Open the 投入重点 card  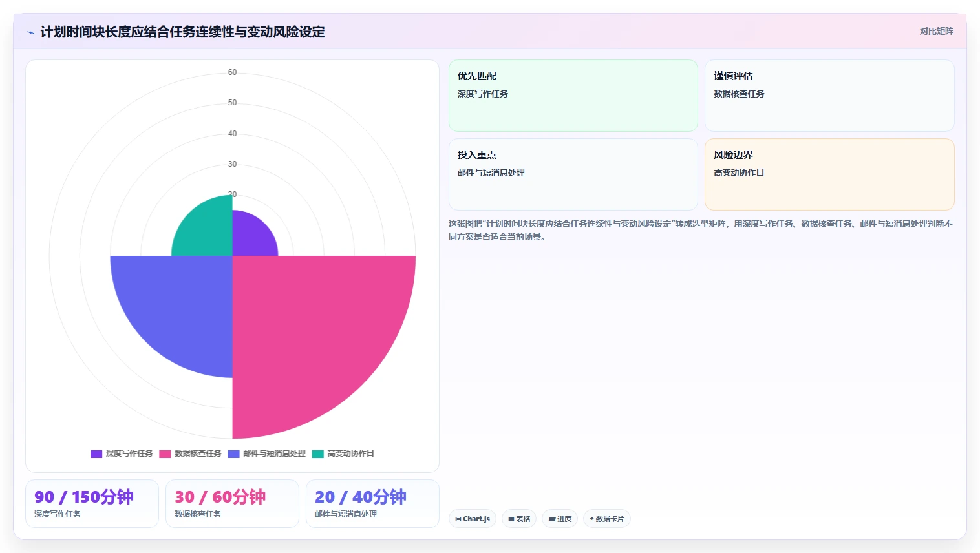pos(573,174)
